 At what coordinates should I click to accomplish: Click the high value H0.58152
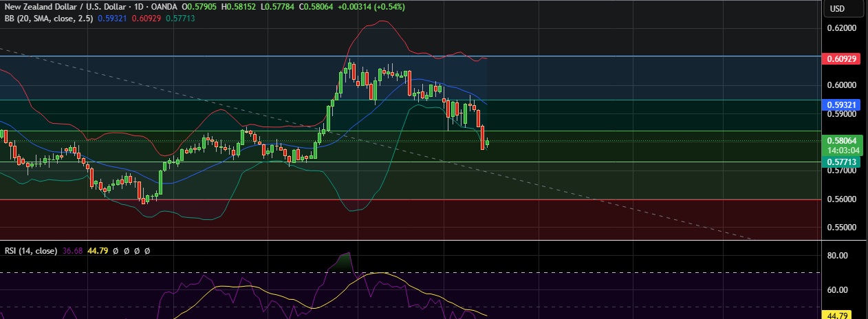[239, 6]
